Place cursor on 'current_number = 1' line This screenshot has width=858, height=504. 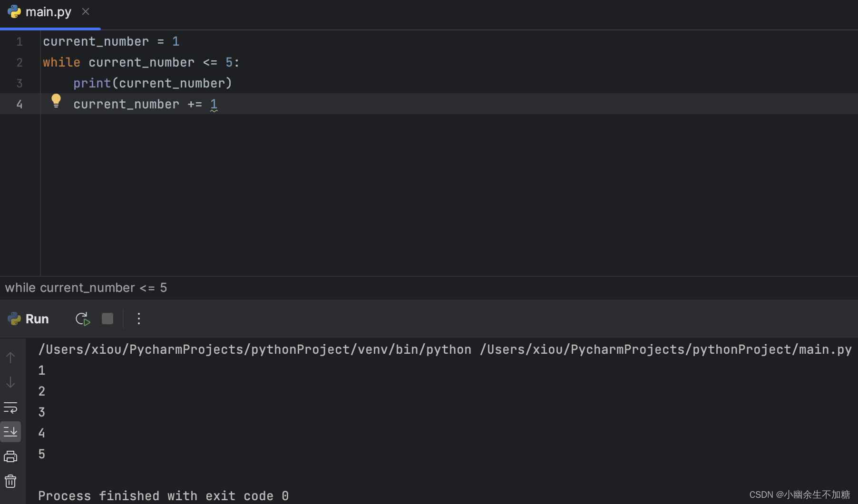point(111,41)
